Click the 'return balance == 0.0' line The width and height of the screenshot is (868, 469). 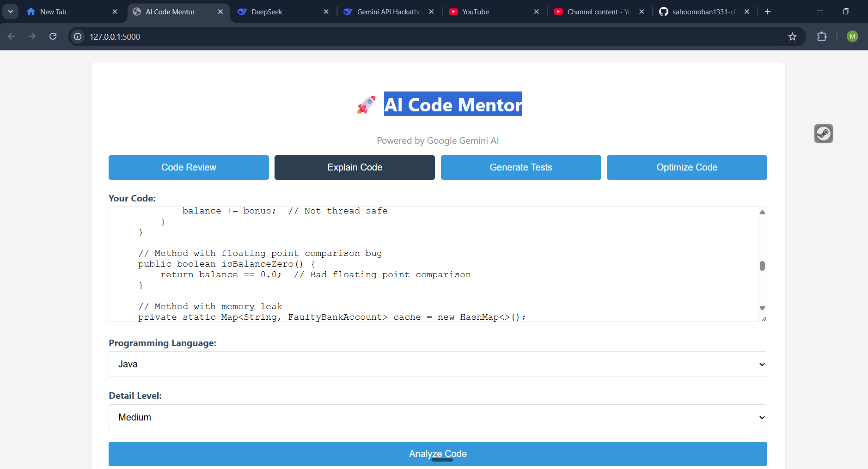pos(316,274)
